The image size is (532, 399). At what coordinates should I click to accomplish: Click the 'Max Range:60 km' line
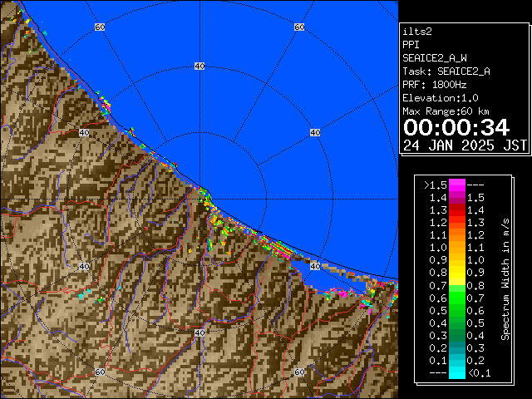pyautogui.click(x=446, y=111)
